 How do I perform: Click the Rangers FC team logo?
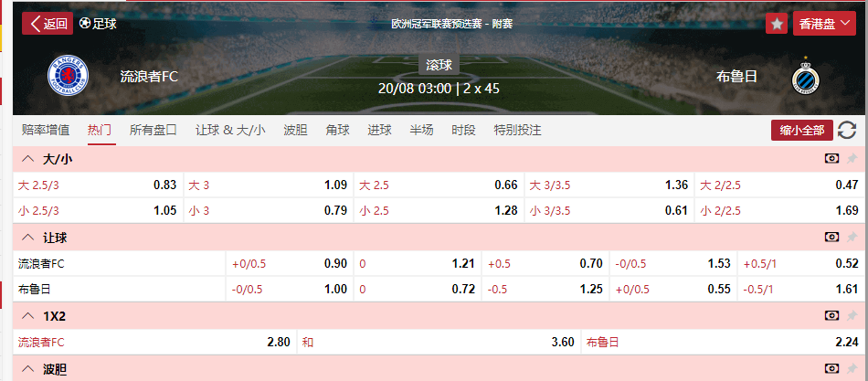pos(69,76)
